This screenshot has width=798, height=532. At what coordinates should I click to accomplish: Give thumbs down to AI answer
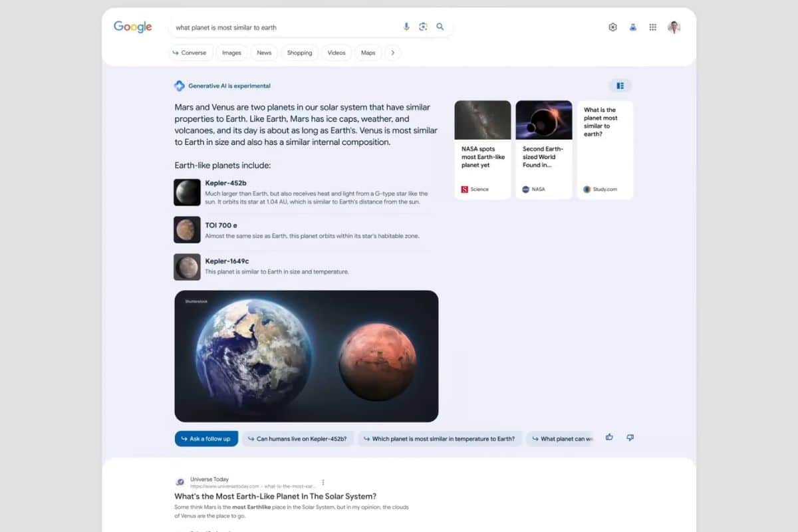click(x=630, y=438)
